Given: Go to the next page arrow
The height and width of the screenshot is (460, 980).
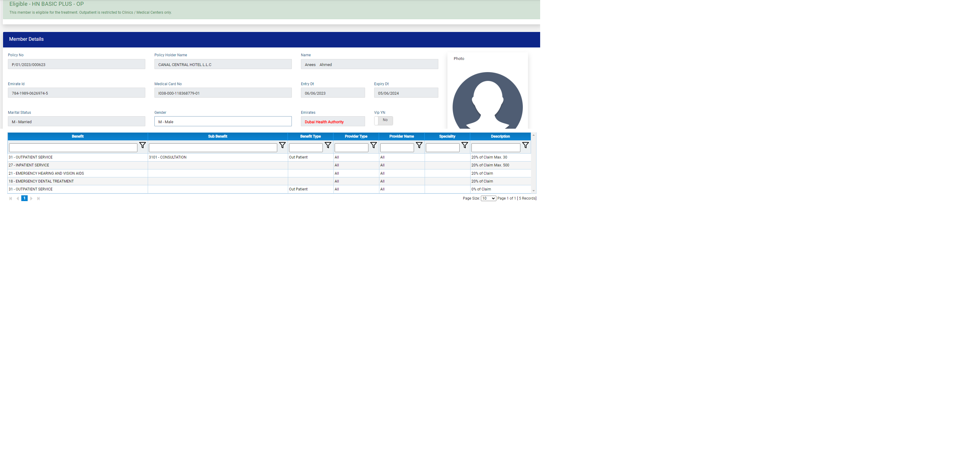Looking at the screenshot, I should coord(32,198).
